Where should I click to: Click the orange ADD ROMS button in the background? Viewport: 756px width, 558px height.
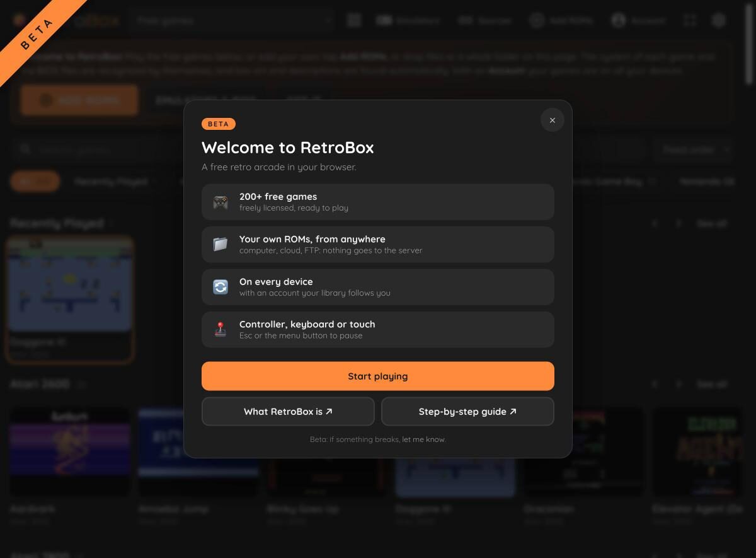[x=79, y=100]
